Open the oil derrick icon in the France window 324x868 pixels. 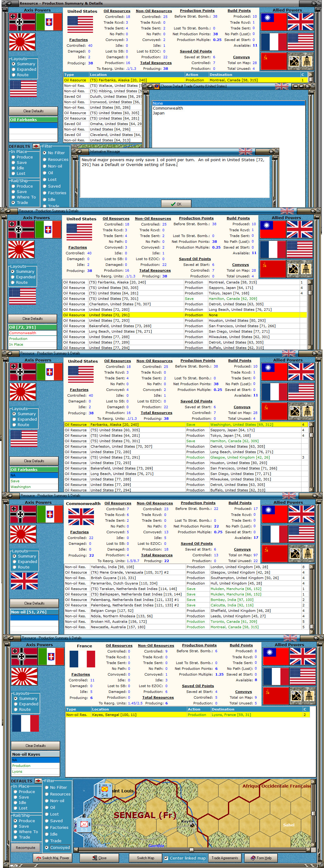click(x=309, y=696)
